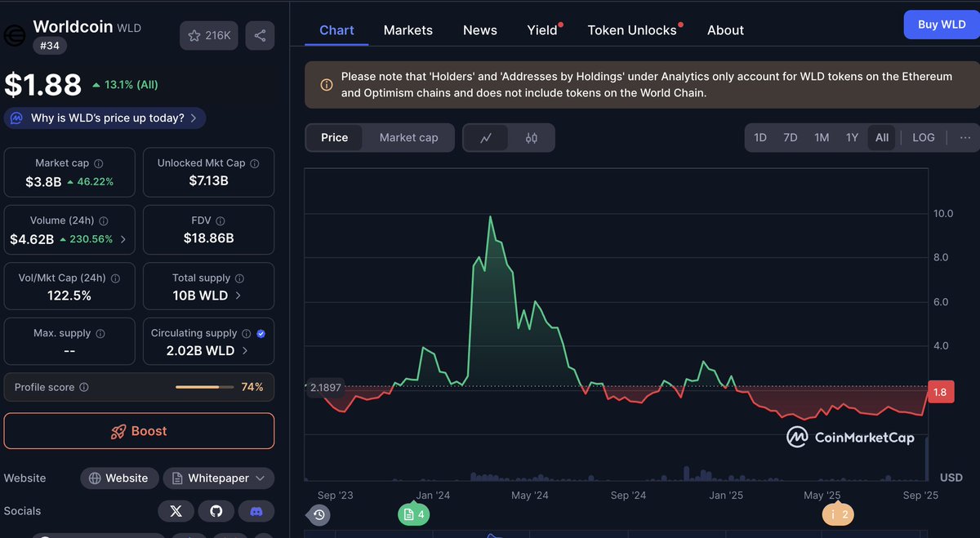Click the share icon button
This screenshot has width=980, height=538.
tap(260, 36)
